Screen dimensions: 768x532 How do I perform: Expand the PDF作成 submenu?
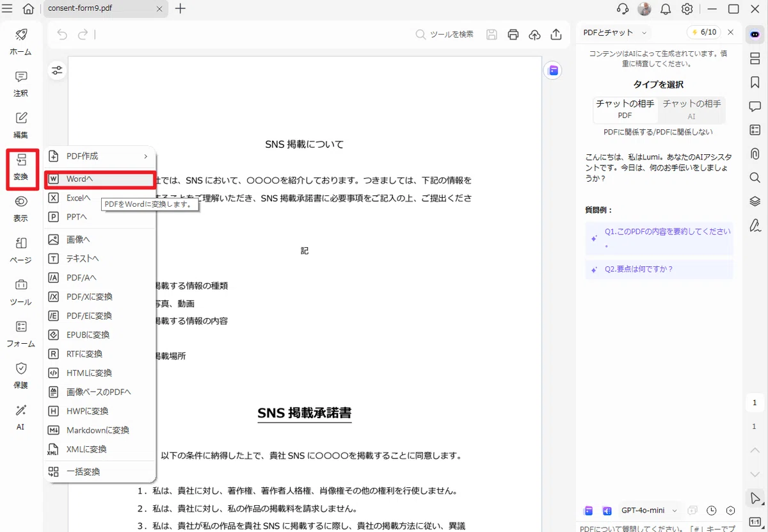[99, 156]
